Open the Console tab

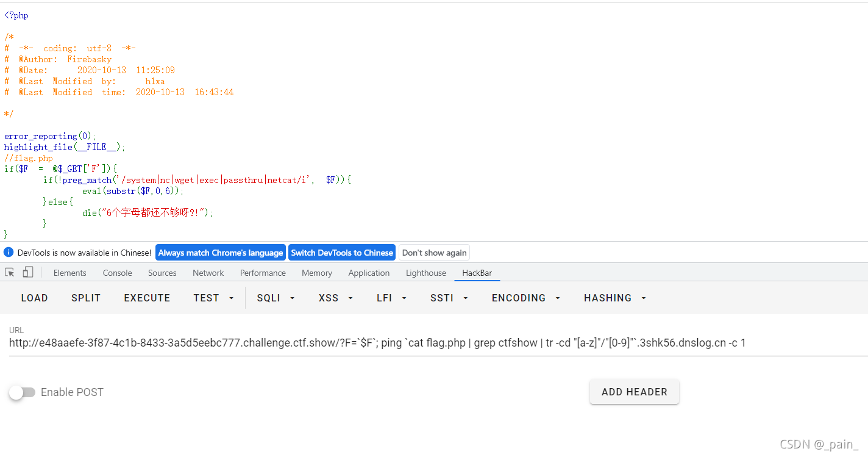(x=118, y=273)
